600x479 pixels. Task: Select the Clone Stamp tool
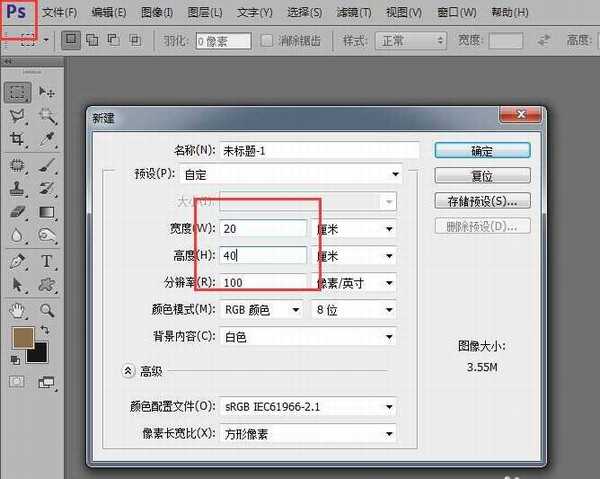click(x=17, y=189)
